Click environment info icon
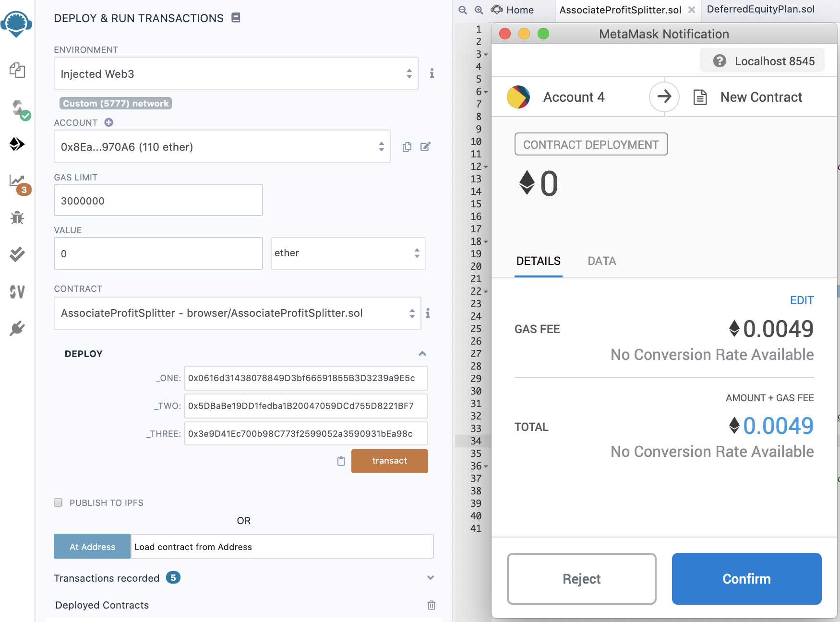 coord(432,73)
